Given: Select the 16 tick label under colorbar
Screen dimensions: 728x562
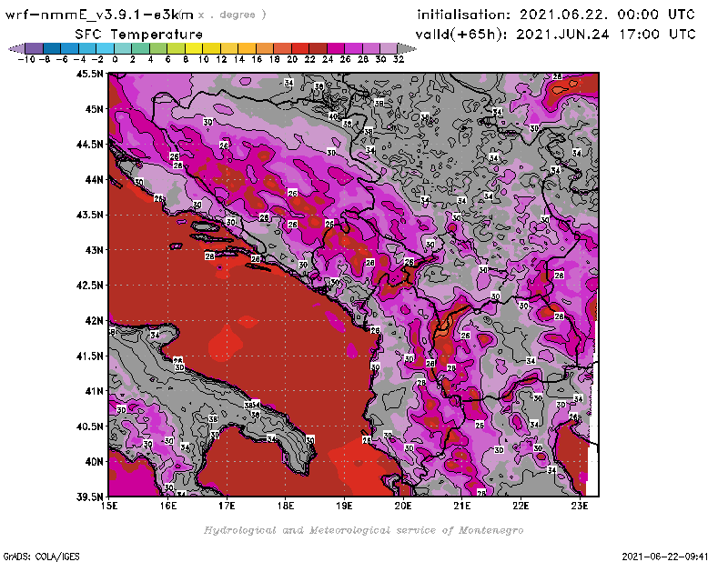Looking at the screenshot, I should (257, 59).
